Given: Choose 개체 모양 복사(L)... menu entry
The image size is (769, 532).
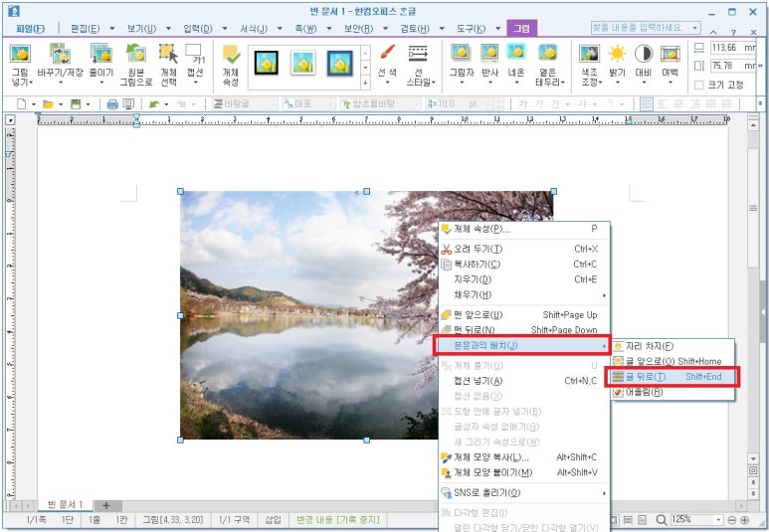Looking at the screenshot, I should (x=524, y=457).
